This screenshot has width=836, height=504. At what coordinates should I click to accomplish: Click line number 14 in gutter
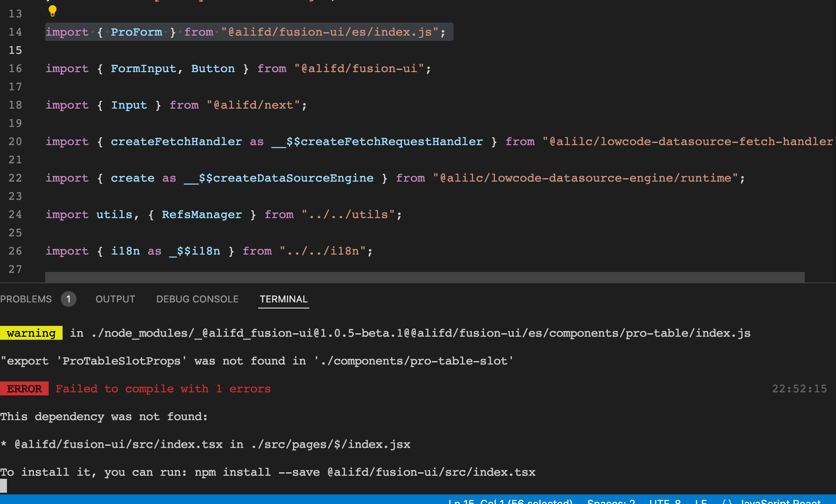point(15,32)
